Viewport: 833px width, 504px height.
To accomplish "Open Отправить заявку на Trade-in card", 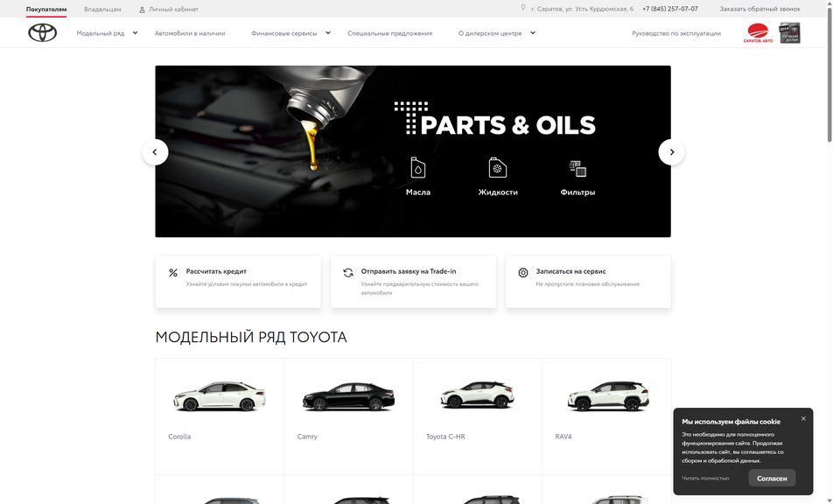I will 413,282.
